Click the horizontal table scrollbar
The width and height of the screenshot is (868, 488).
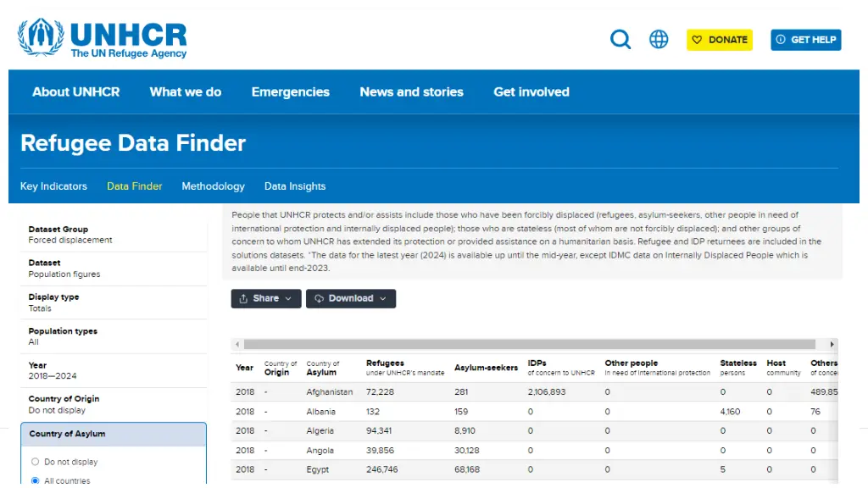point(530,344)
